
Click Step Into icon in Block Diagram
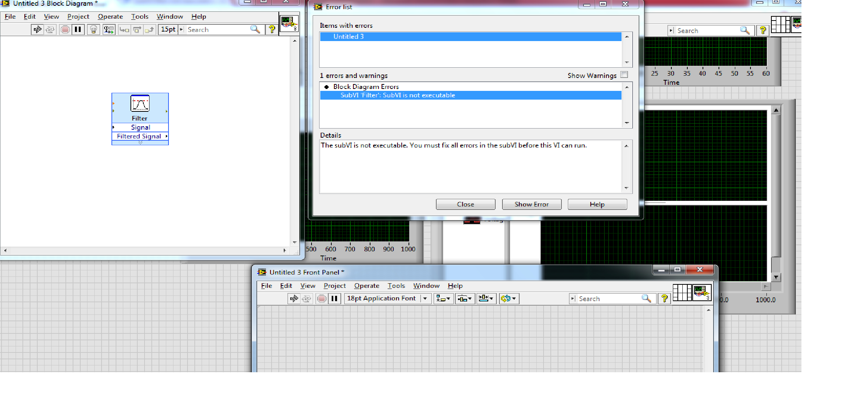point(124,30)
